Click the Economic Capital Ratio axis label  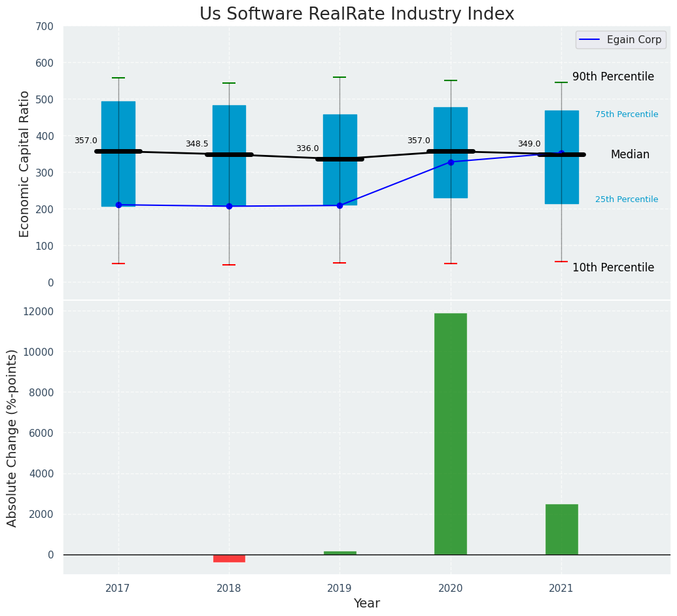[x=25, y=163]
